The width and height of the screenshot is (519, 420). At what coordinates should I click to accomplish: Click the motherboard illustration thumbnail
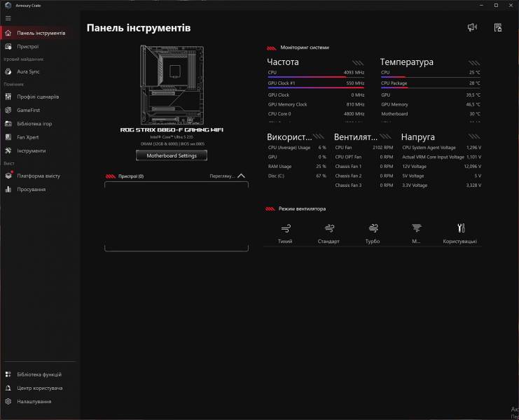(172, 85)
